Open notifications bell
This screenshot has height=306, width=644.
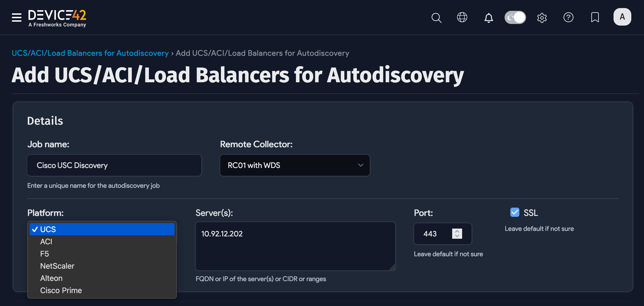point(488,18)
